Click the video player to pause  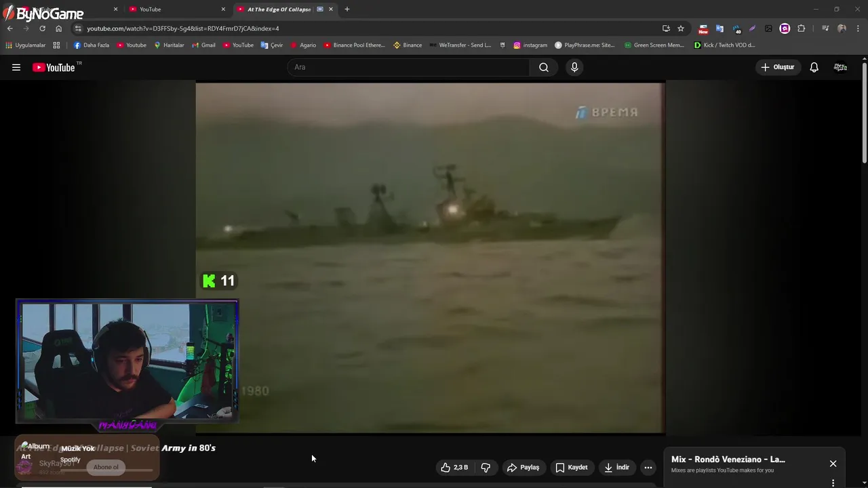coord(430,258)
